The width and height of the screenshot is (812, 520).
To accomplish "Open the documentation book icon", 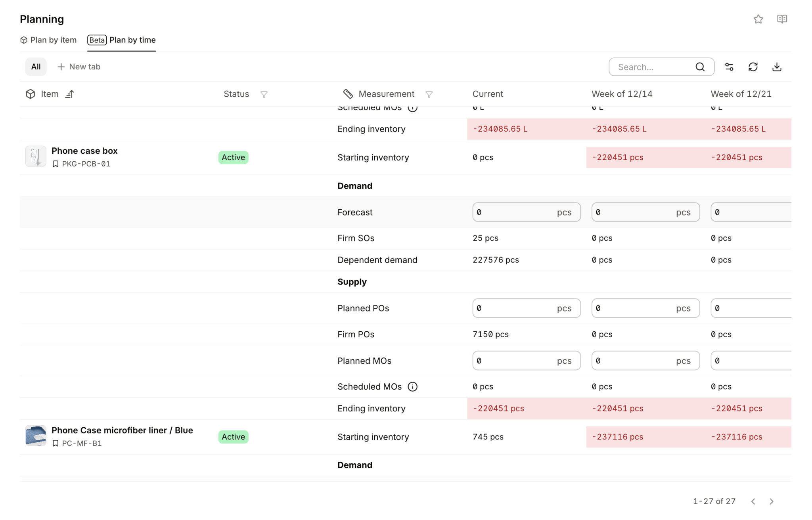I will 782,19.
